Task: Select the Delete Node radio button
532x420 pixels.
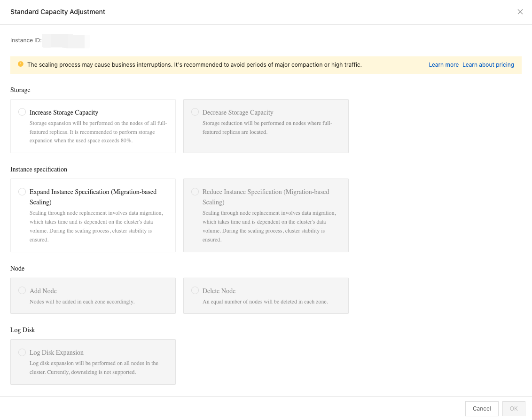Action: pos(195,290)
